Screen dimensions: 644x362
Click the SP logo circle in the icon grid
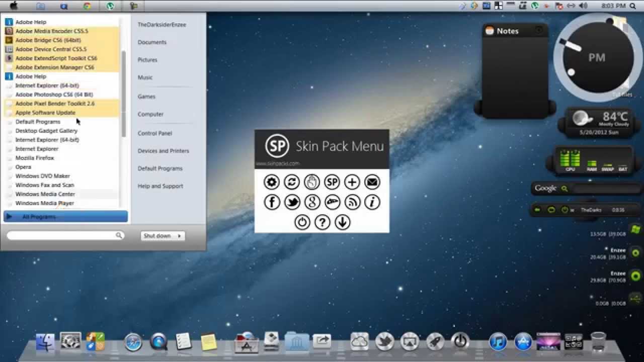(332, 182)
